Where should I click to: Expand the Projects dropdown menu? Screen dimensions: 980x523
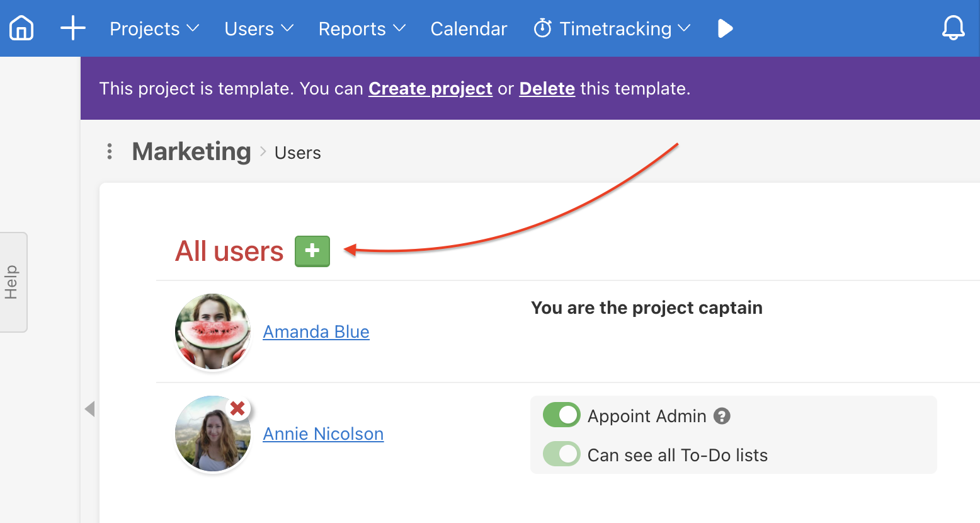[x=154, y=29]
